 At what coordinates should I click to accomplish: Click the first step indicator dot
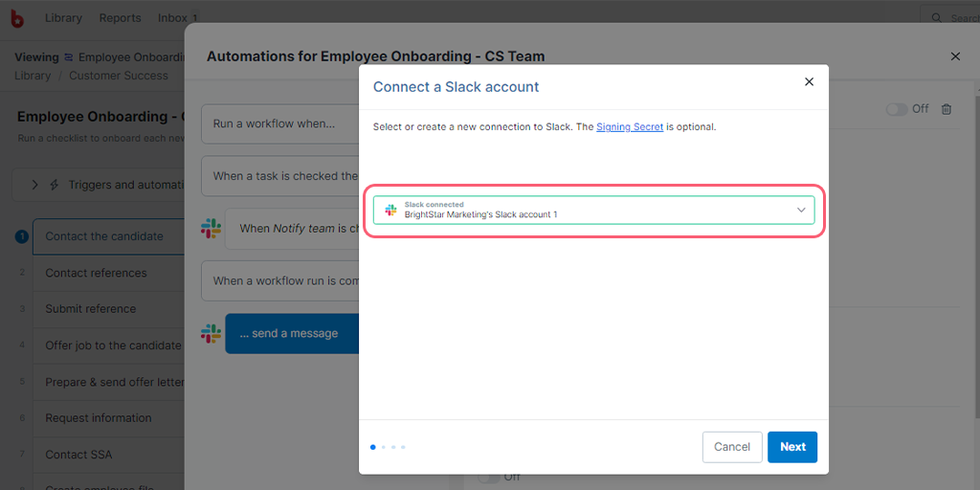point(373,447)
